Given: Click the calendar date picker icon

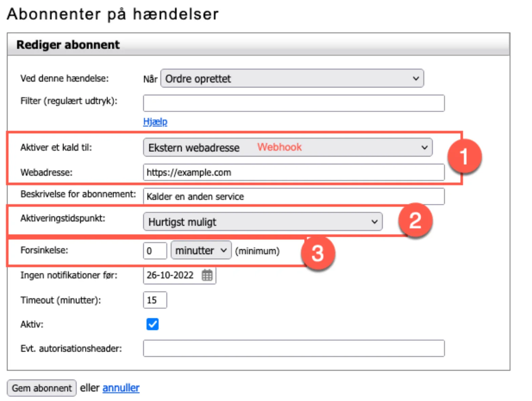Looking at the screenshot, I should pos(207,275).
